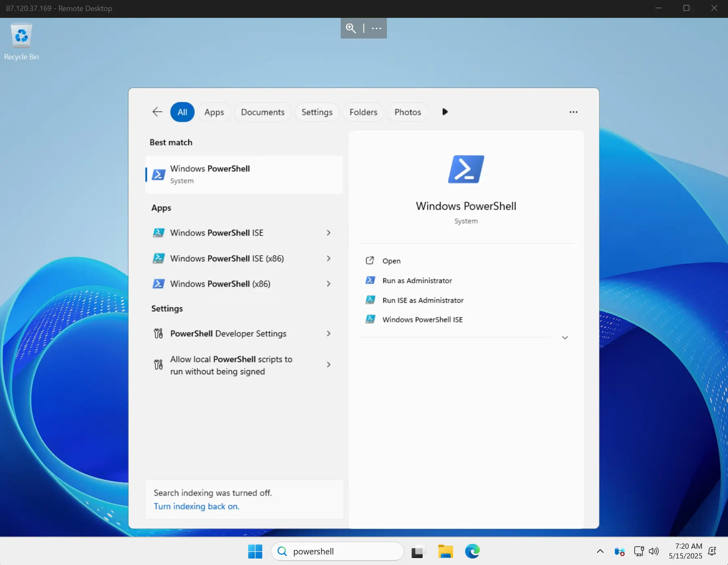
Task: Click the large PowerShell icon in preview pane
Action: click(466, 169)
